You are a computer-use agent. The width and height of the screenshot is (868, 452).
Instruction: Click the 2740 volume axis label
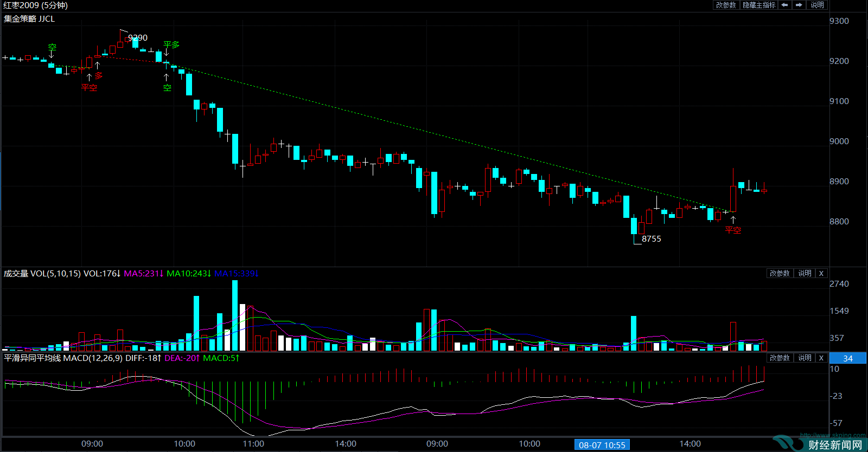click(839, 283)
